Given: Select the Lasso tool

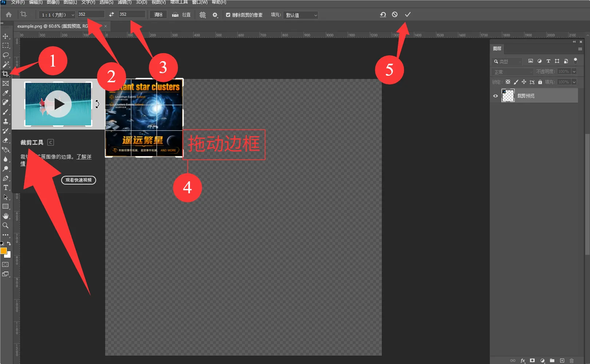Looking at the screenshot, I should pos(5,55).
